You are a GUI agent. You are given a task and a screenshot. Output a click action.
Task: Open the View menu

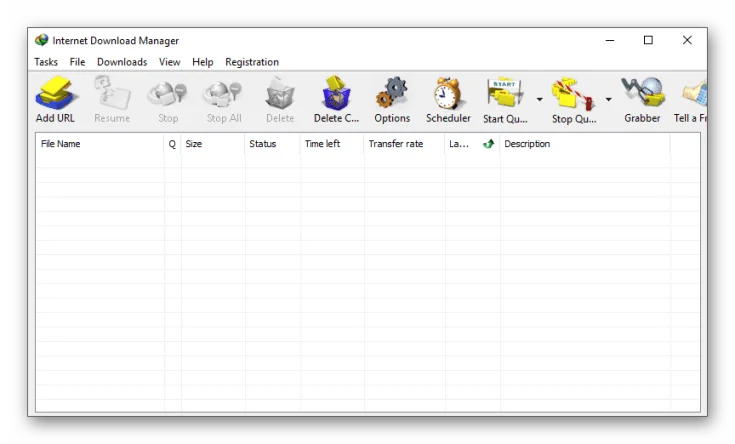tap(169, 62)
